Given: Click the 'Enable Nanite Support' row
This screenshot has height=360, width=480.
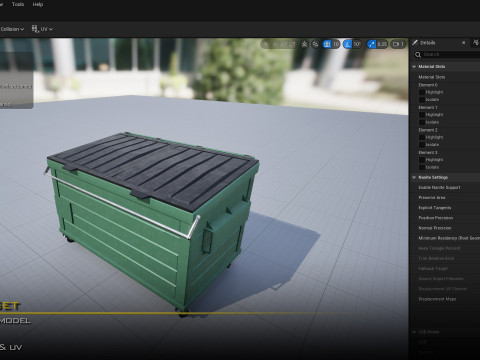Looking at the screenshot, I should click(x=445, y=188).
